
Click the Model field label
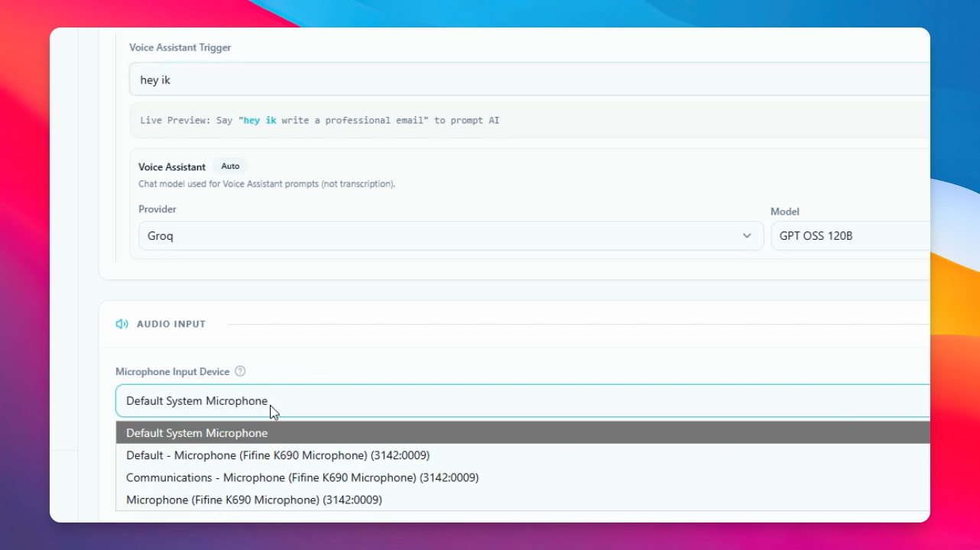pyautogui.click(x=785, y=212)
